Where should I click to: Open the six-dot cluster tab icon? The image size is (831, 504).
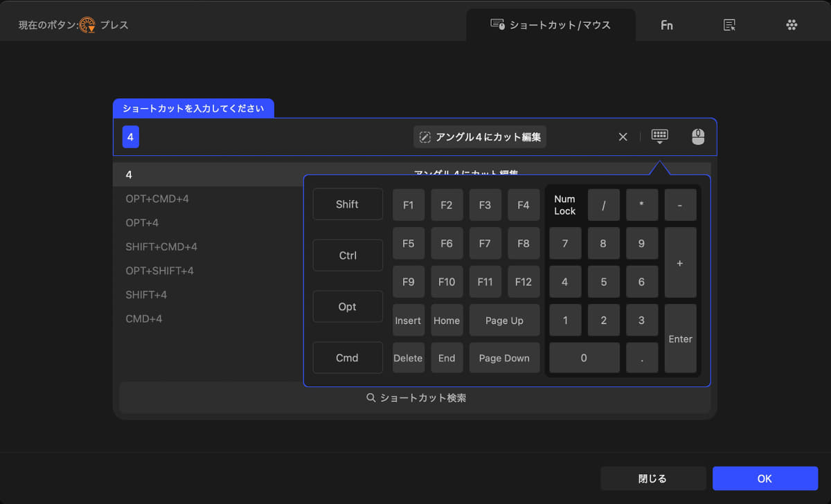pyautogui.click(x=792, y=25)
